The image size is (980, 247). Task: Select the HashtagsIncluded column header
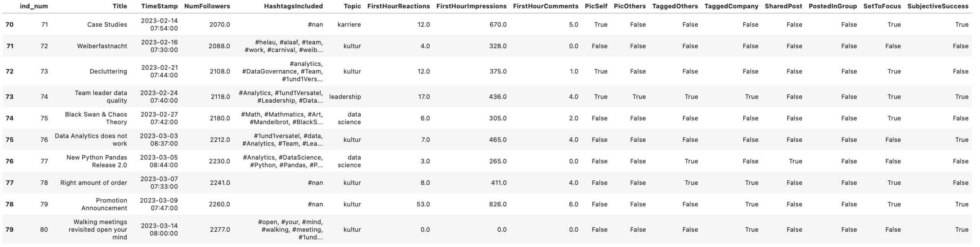click(293, 6)
